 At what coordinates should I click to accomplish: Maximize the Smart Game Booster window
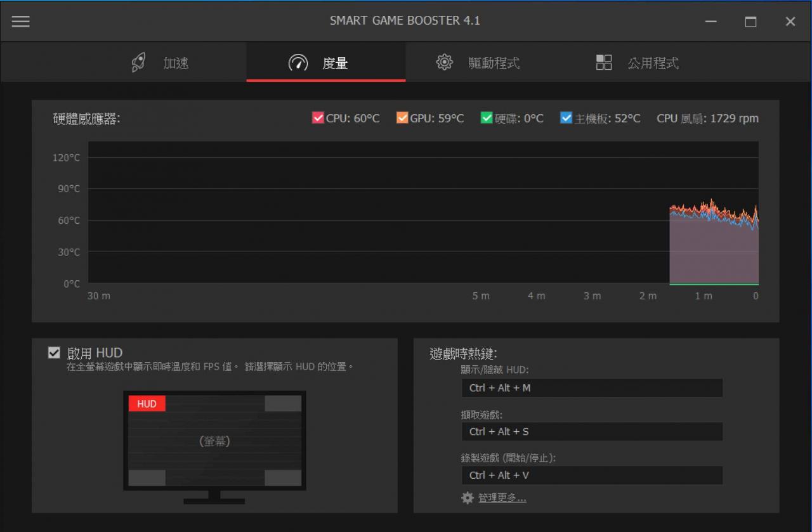coord(750,22)
